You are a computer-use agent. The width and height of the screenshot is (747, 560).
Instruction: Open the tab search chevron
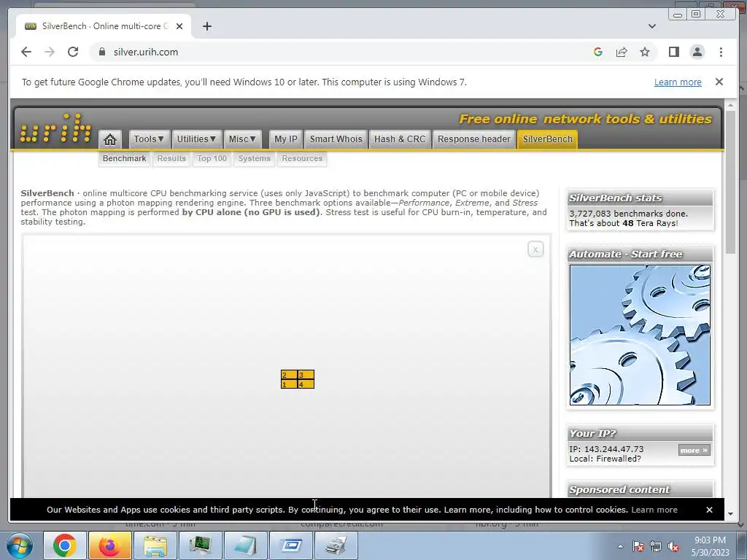coord(652,26)
